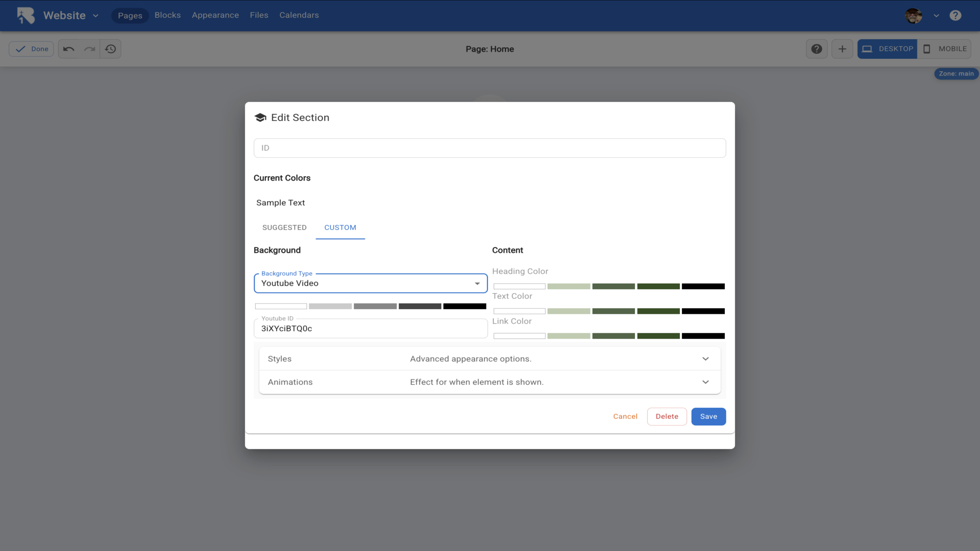Switch to Mobile preview mode

[944, 49]
